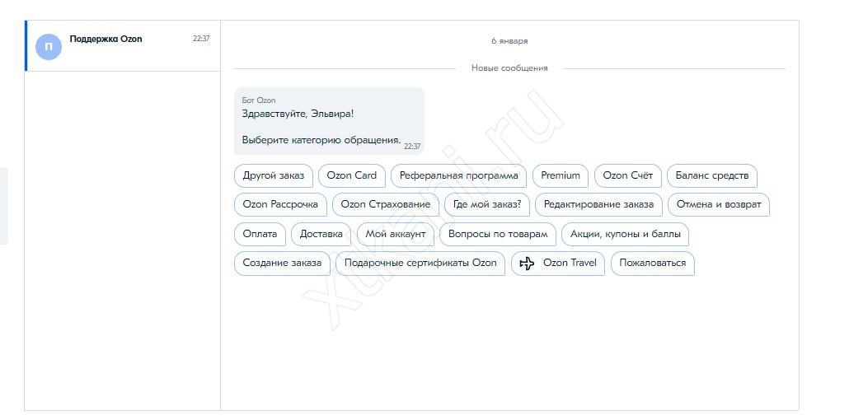Click the Где мой заказ? button
868x420 pixels.
tap(487, 204)
